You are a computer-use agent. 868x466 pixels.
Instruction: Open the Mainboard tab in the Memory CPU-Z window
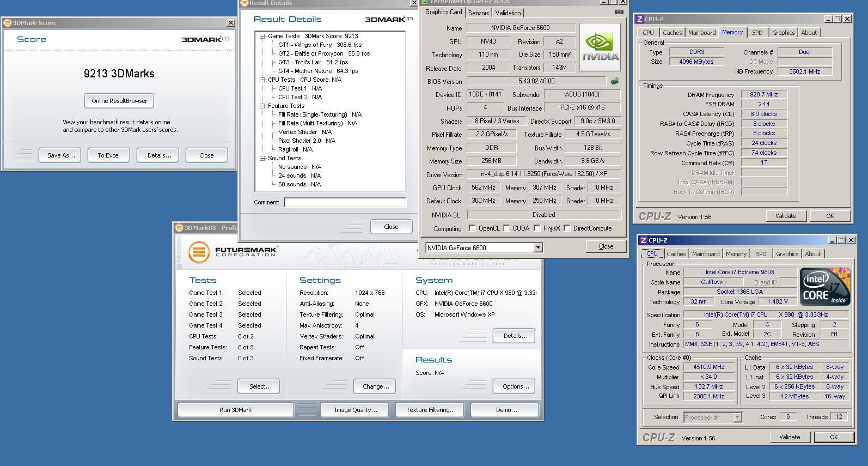click(x=702, y=33)
